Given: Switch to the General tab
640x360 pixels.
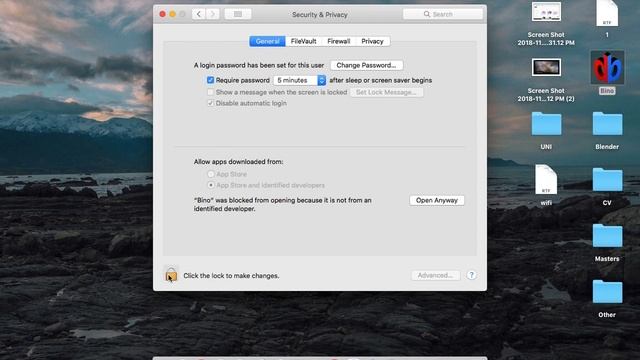Looking at the screenshot, I should coord(267,41).
